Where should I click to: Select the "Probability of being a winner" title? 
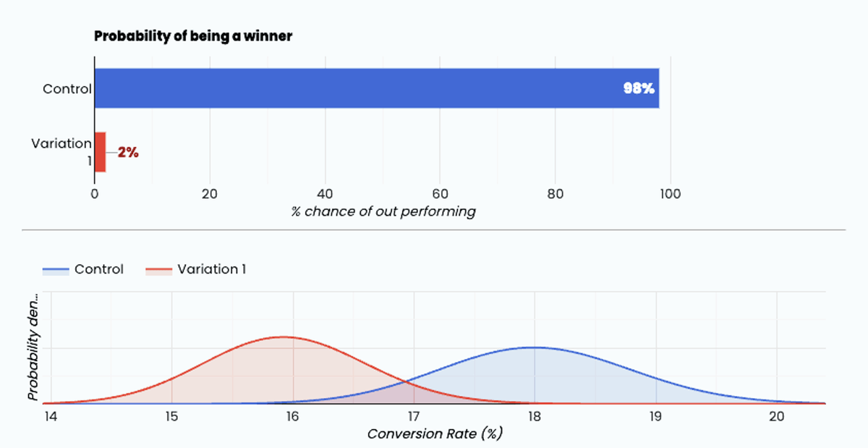[193, 35]
